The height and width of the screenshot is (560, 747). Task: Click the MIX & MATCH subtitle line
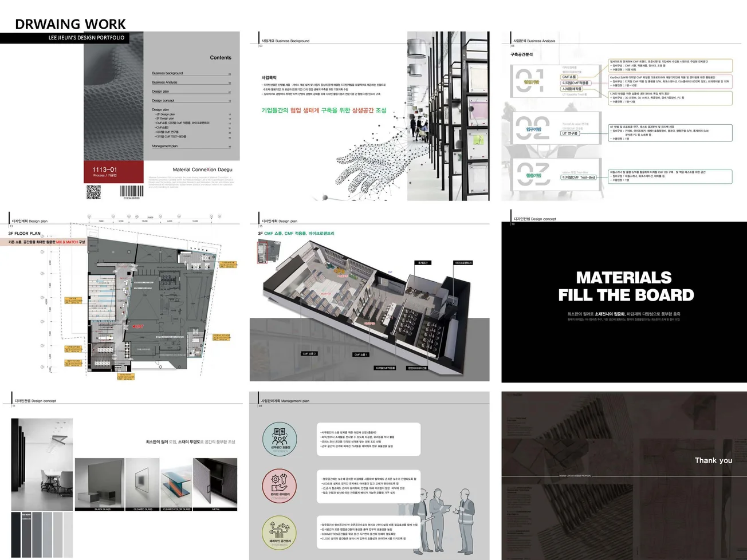tap(46, 242)
